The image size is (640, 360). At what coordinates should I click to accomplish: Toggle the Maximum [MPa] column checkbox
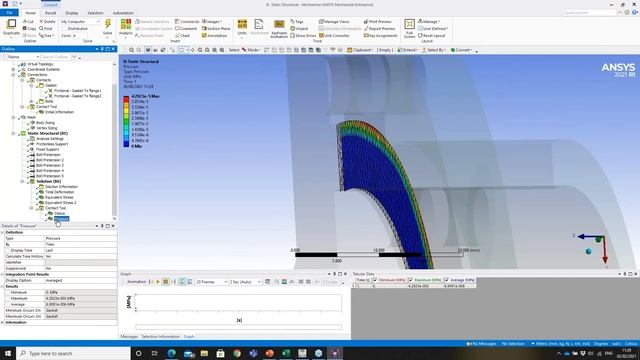(x=411, y=280)
